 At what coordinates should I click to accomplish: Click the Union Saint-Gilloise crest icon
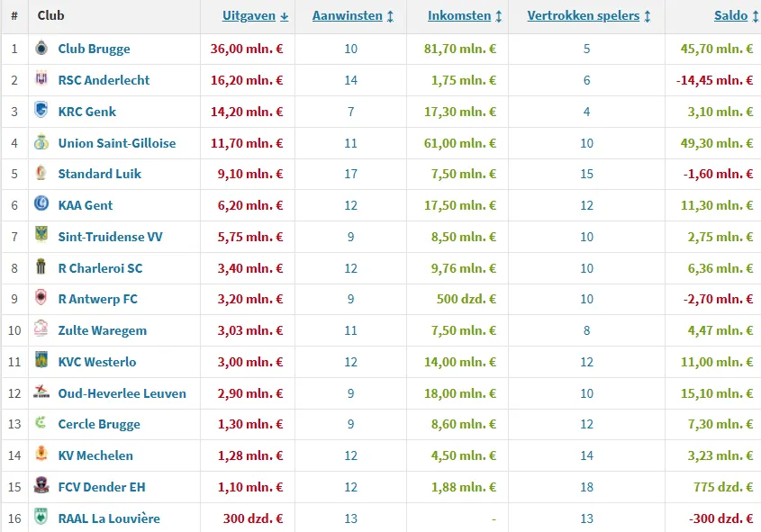point(41,142)
